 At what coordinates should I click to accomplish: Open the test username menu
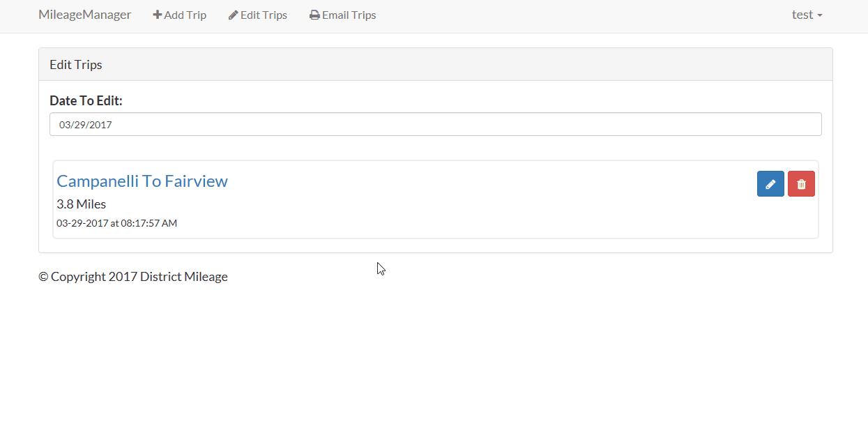click(x=802, y=15)
